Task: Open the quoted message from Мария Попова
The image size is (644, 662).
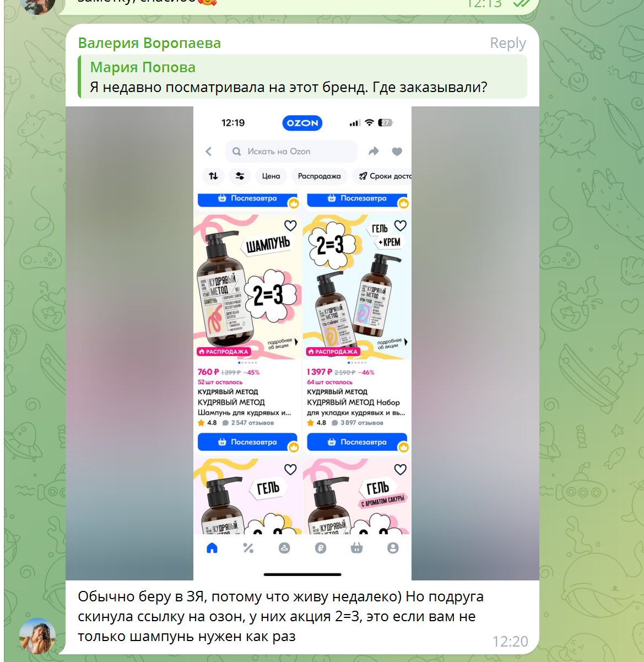Action: point(302,77)
